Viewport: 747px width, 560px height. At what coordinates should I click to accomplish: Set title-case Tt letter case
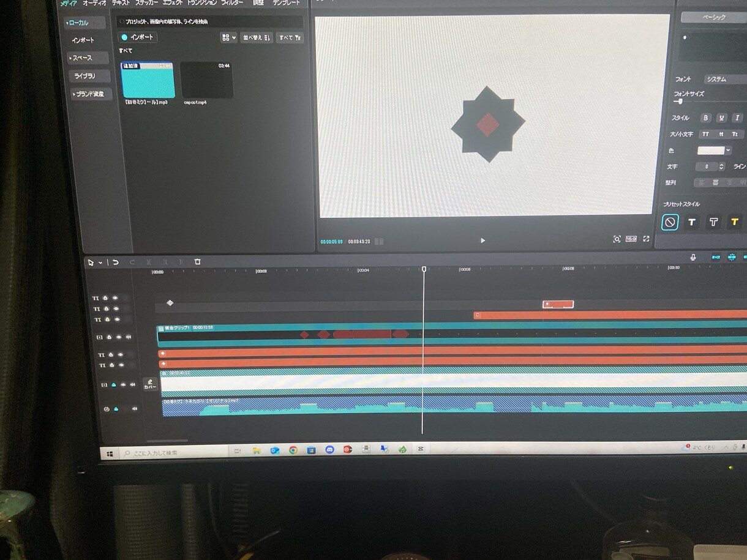click(x=735, y=134)
